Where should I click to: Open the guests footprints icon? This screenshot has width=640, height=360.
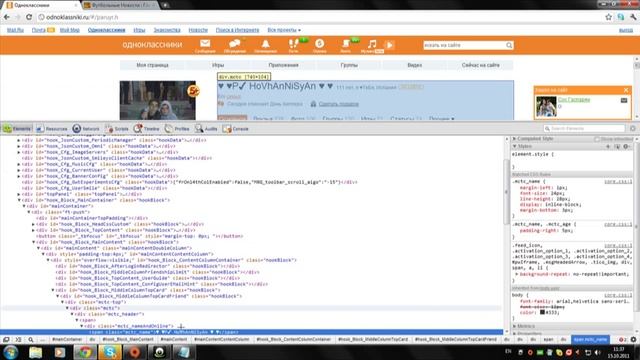click(293, 43)
